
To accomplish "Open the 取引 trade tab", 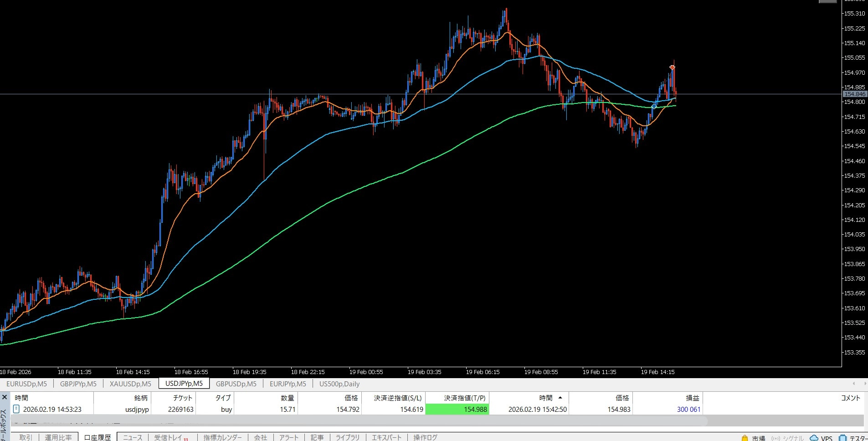I will [x=26, y=437].
